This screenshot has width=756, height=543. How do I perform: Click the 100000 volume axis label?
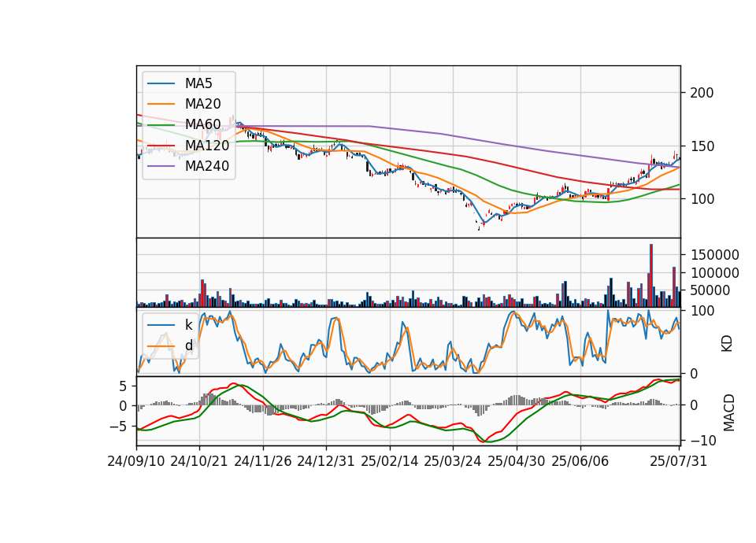tap(715, 273)
